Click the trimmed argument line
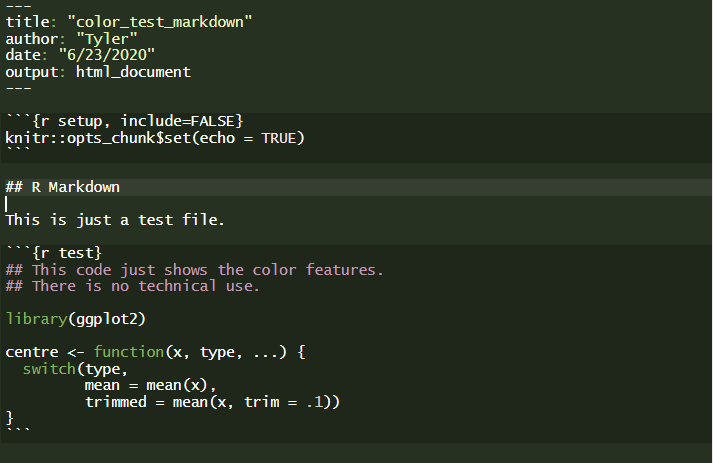This screenshot has height=463, width=713. (212, 402)
